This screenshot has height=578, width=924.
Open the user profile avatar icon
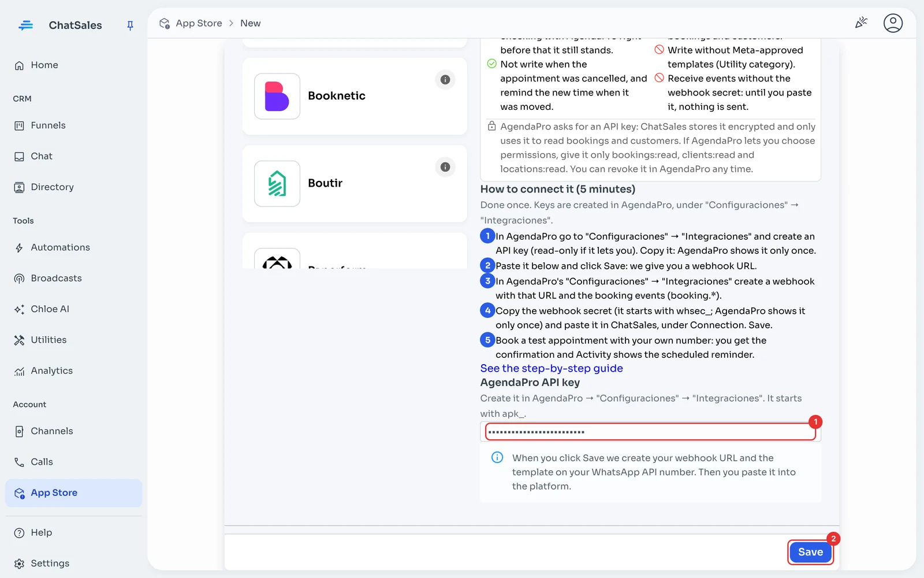pos(893,23)
